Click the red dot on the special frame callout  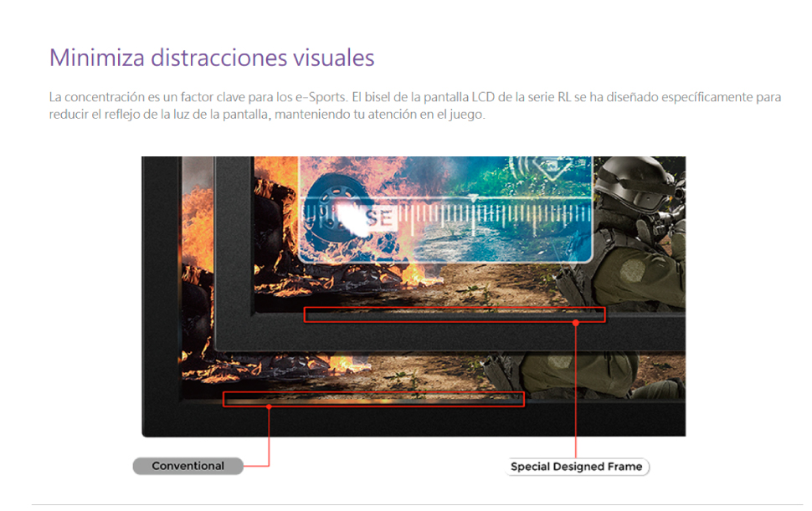(x=577, y=321)
